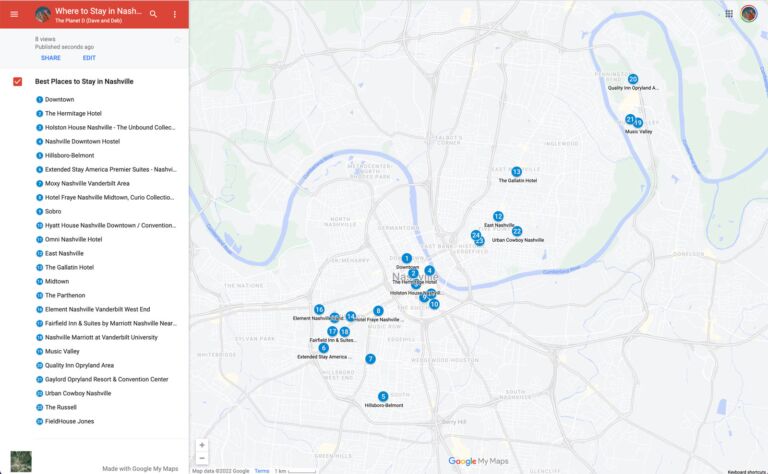The image size is (768, 474).
Task: Zoom in on the map
Action: point(202,445)
